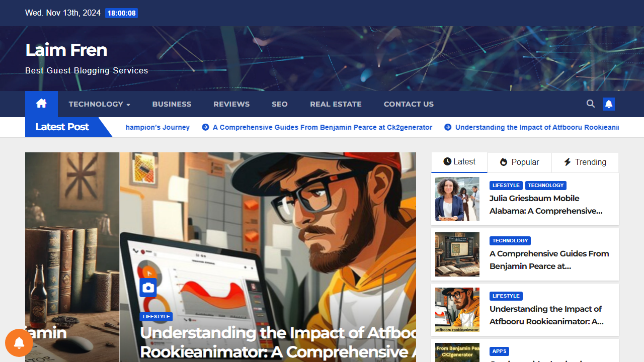Viewport: 644px width, 362px height.
Task: Switch to the Popular tab
Action: tap(519, 162)
